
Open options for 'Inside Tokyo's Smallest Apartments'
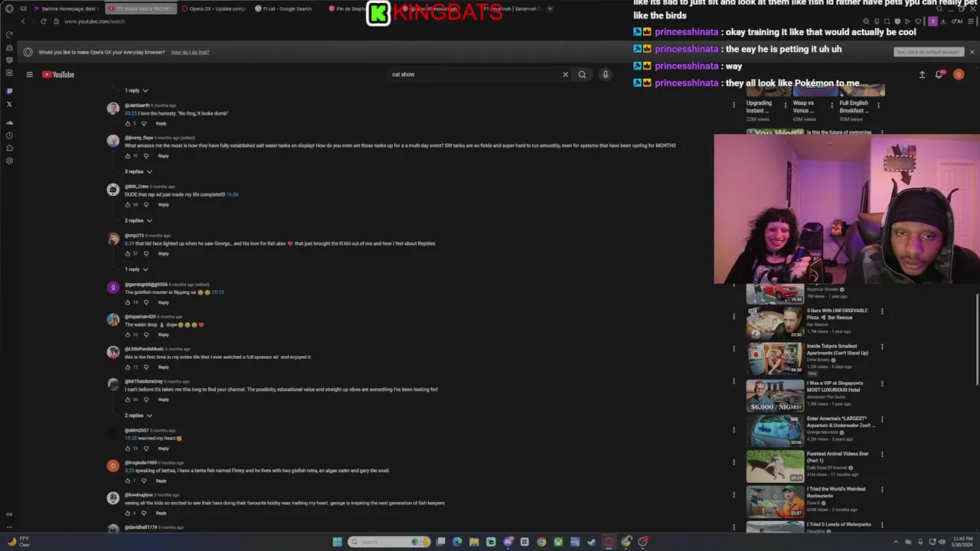(882, 347)
